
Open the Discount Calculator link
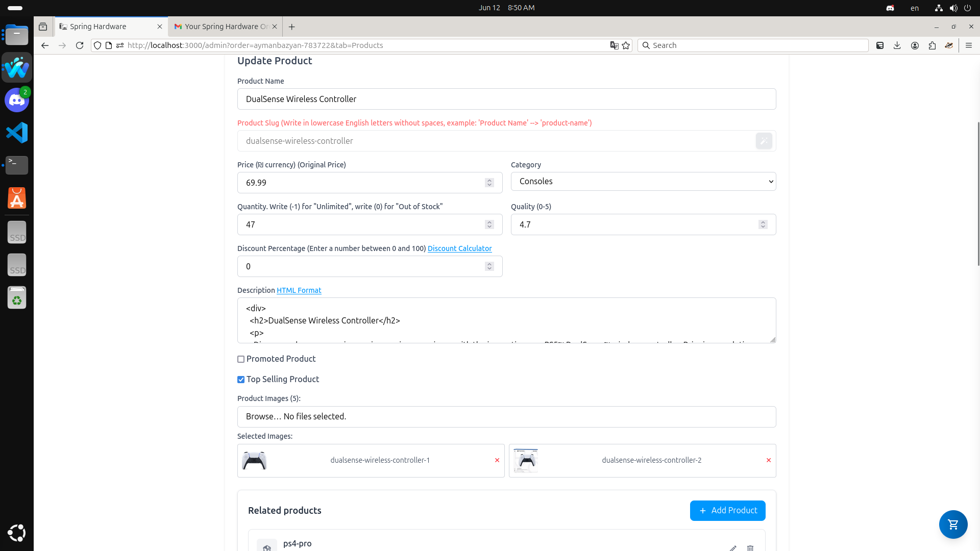(x=459, y=248)
